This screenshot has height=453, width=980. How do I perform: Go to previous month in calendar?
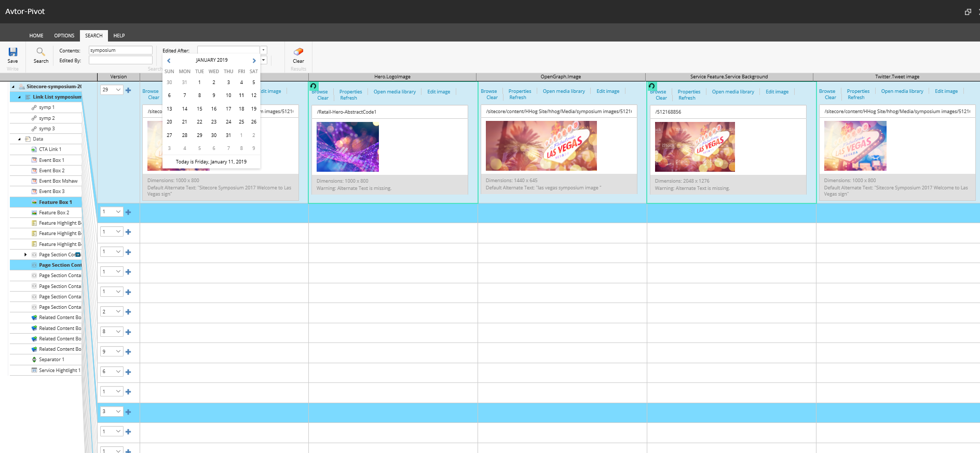coord(169,61)
